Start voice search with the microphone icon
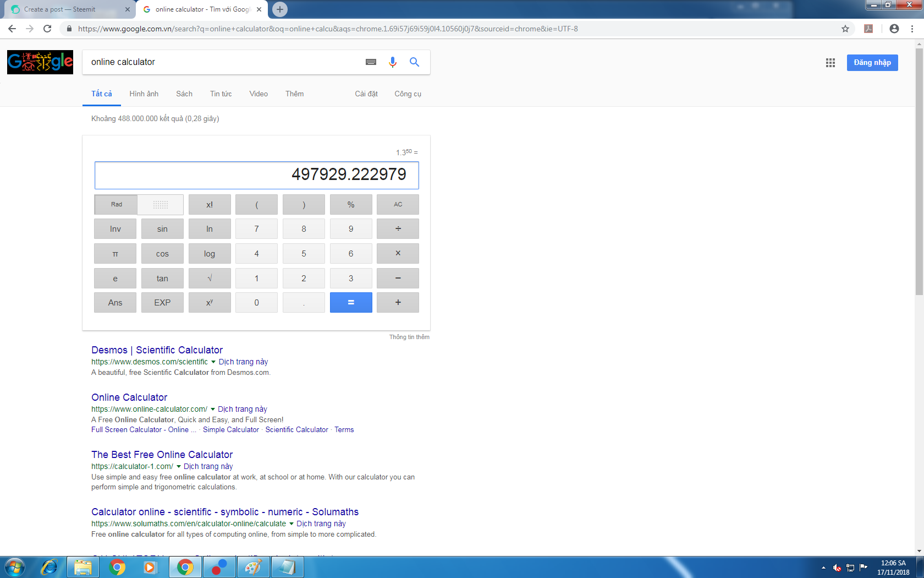The height and width of the screenshot is (578, 924). (393, 62)
